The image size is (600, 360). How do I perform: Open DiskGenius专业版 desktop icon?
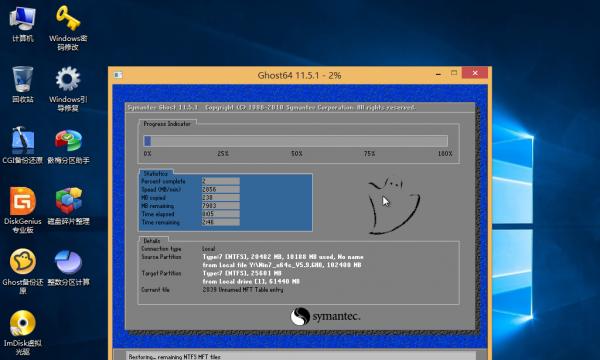tap(23, 210)
